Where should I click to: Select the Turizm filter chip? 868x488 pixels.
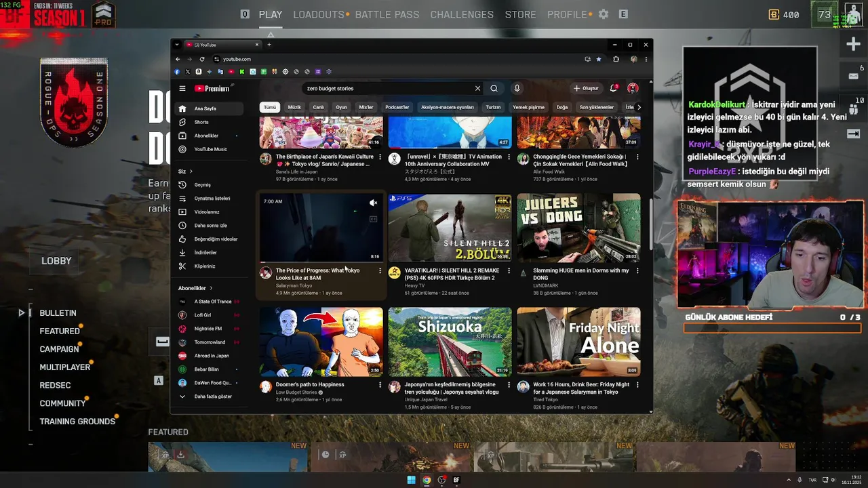click(493, 107)
